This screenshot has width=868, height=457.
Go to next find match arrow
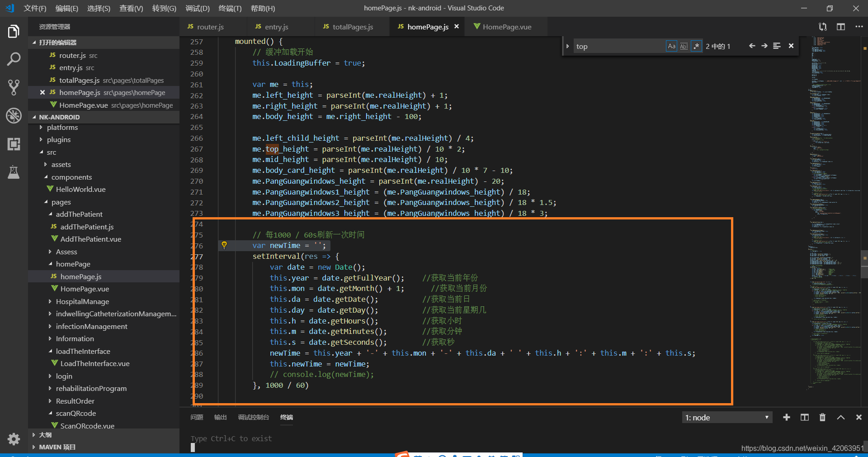(764, 46)
